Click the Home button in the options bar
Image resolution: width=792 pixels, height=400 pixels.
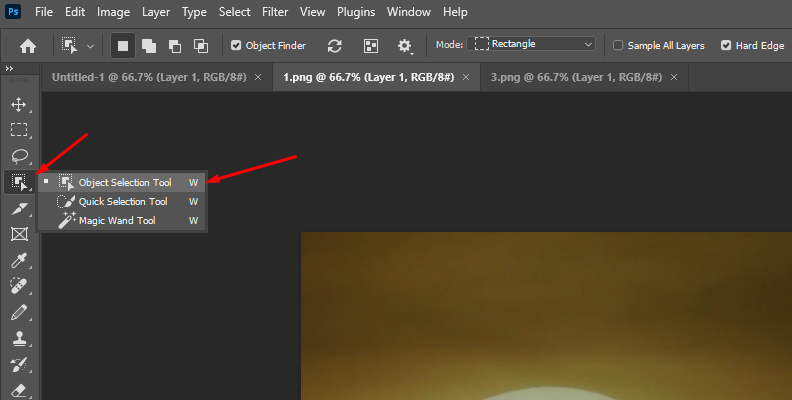pyautogui.click(x=28, y=46)
